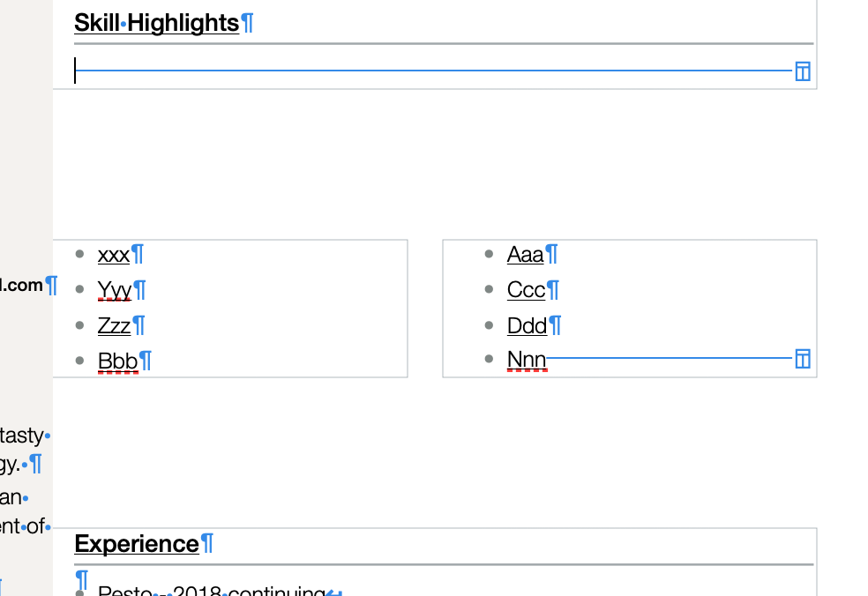This screenshot has width=868, height=596.
Task: Click the misspelled word Bbb
Action: (x=117, y=361)
